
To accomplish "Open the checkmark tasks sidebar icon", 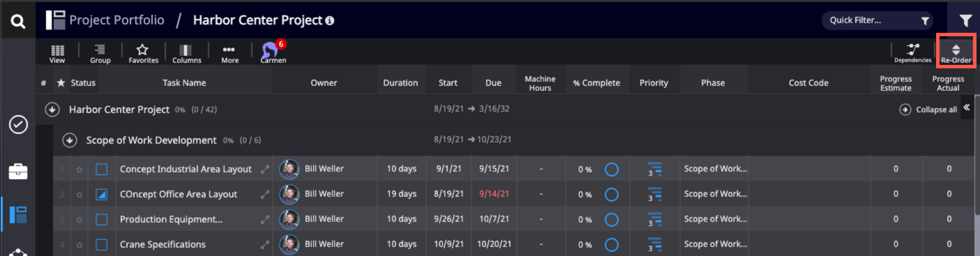I will (18, 125).
